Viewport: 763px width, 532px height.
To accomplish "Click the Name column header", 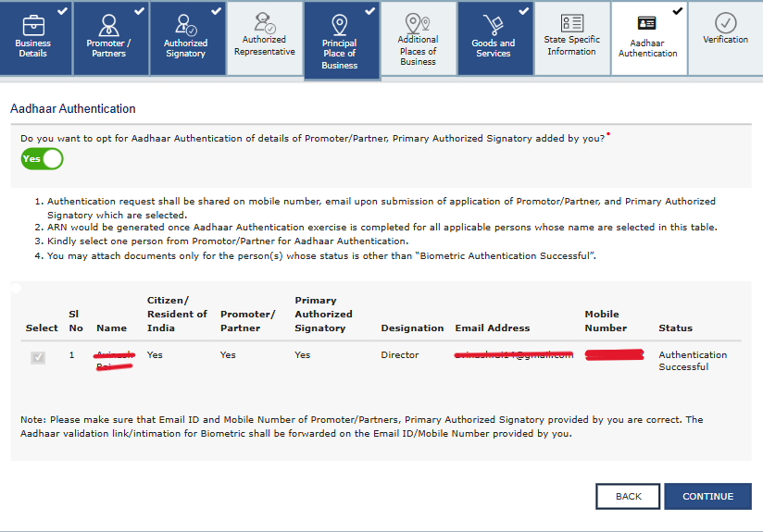I will tap(111, 328).
